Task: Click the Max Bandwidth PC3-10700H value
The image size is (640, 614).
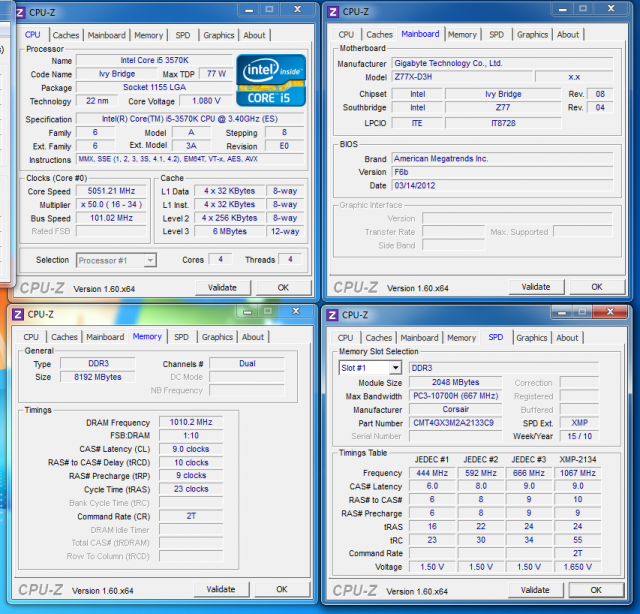Action: pyautogui.click(x=456, y=396)
